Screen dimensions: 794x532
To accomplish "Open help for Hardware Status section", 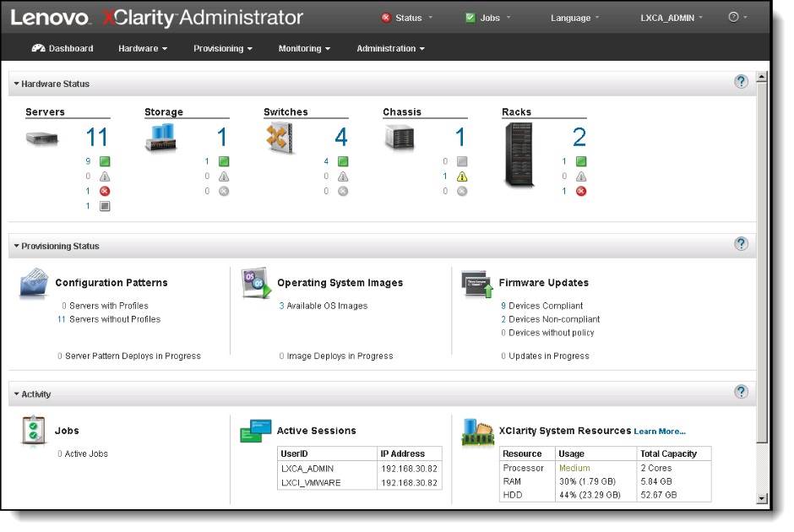I will (x=741, y=82).
